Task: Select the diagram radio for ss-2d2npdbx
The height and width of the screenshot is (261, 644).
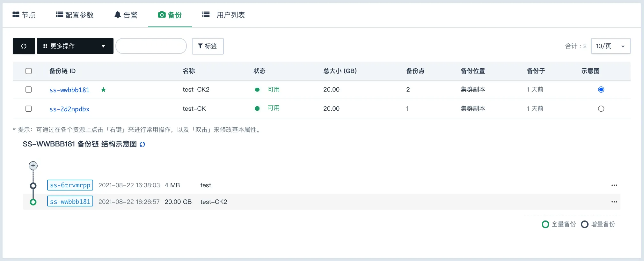Action: tap(601, 109)
